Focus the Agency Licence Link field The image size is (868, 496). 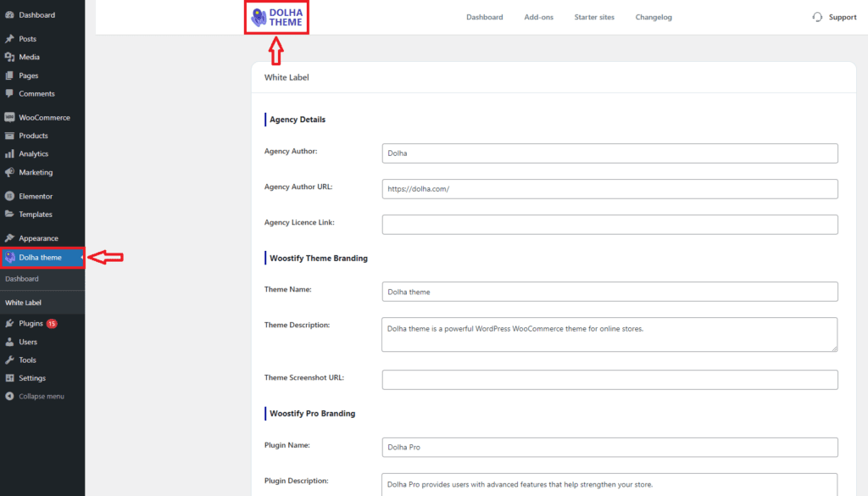pos(609,225)
